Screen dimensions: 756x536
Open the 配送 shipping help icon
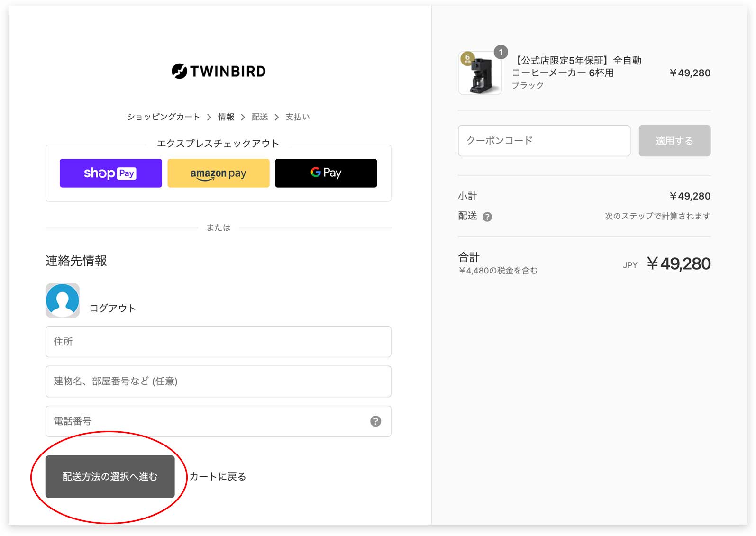487,217
